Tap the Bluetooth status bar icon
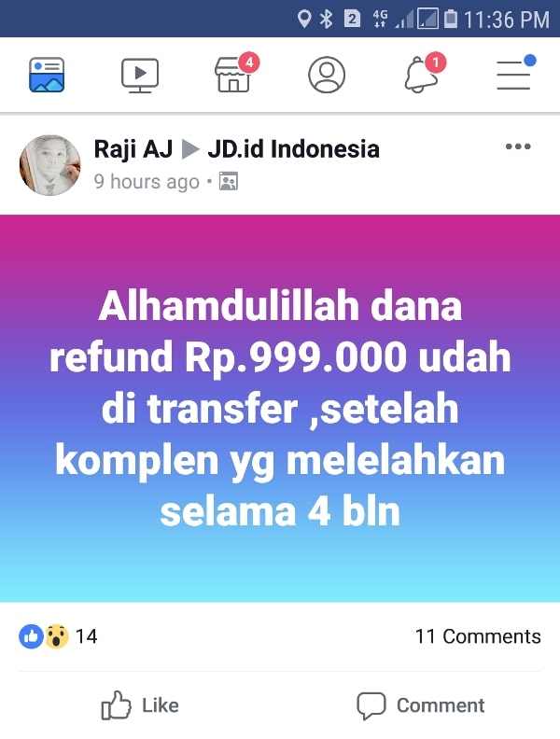This screenshot has height=739, width=560. tap(326, 19)
